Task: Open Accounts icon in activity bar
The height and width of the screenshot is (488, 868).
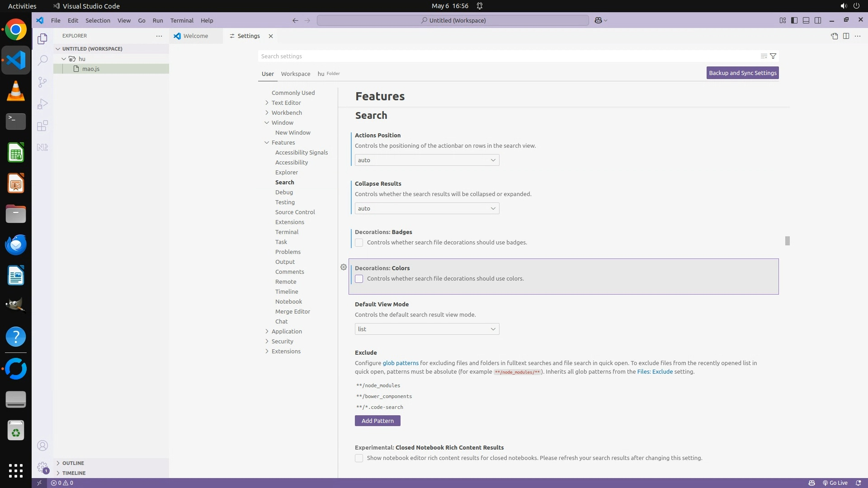Action: tap(42, 446)
